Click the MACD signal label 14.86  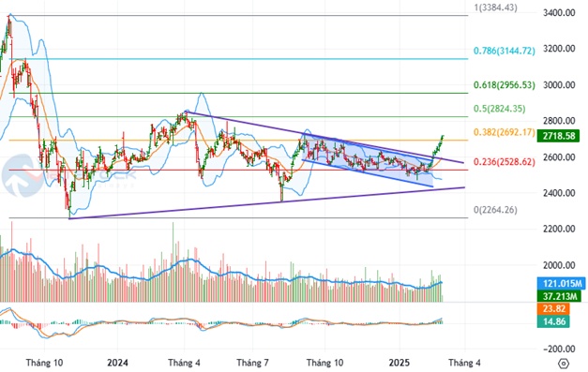tap(553, 321)
